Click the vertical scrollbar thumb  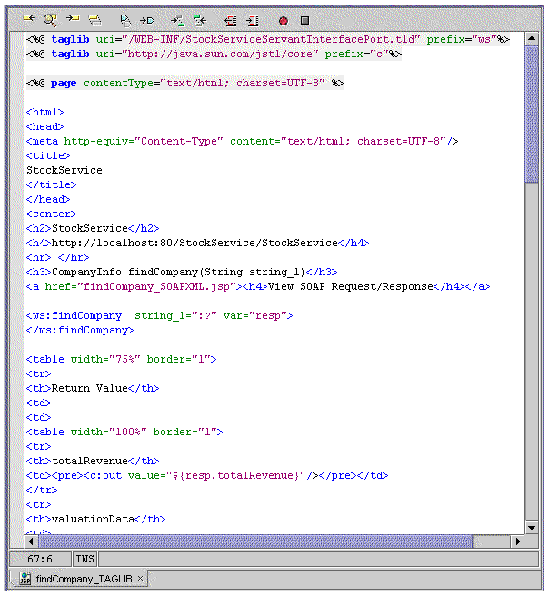click(x=532, y=114)
